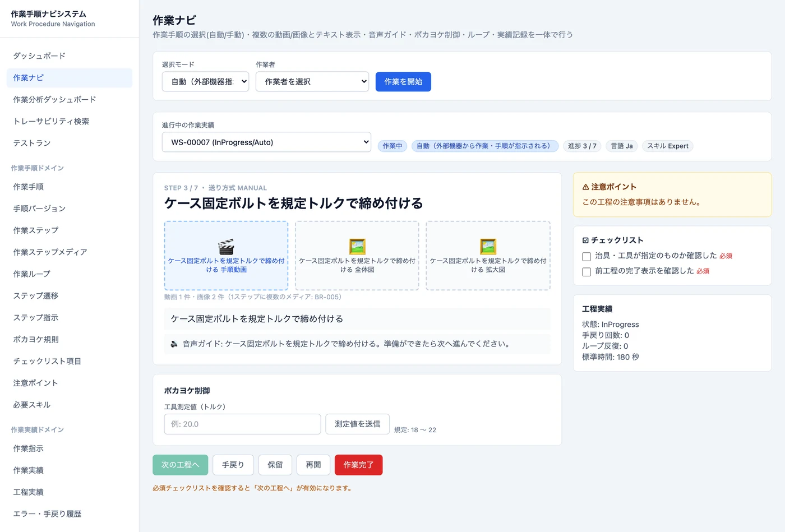Open the 作業者を選択 dropdown
785x532 pixels.
pyautogui.click(x=312, y=82)
